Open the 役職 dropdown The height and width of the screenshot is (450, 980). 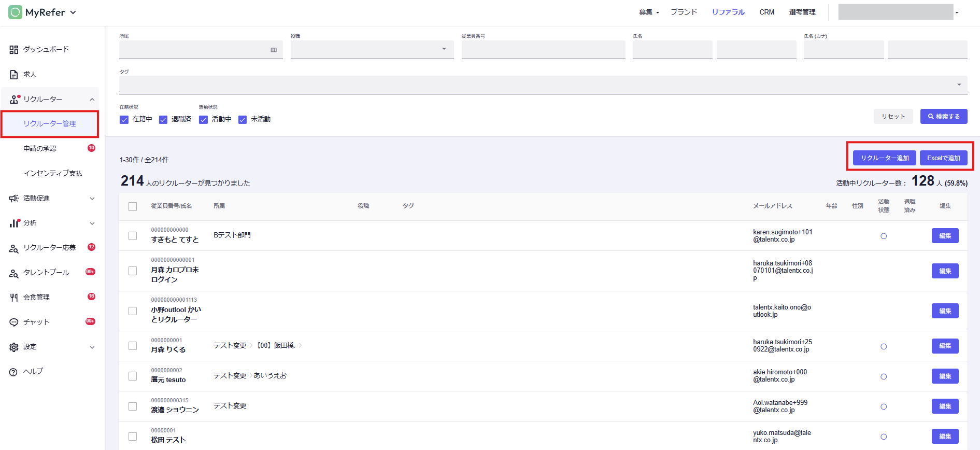(372, 50)
